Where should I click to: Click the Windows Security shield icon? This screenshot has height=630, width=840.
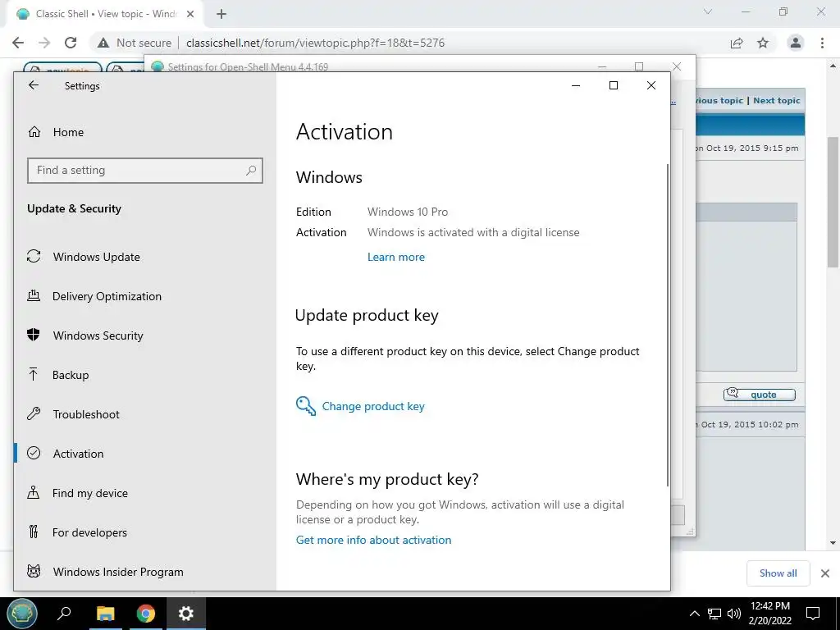tap(34, 335)
